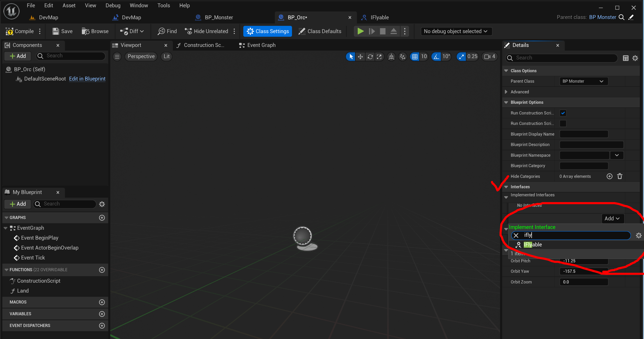This screenshot has height=339, width=644.
Task: Open viewport options hamburger menu
Action: 117,57
